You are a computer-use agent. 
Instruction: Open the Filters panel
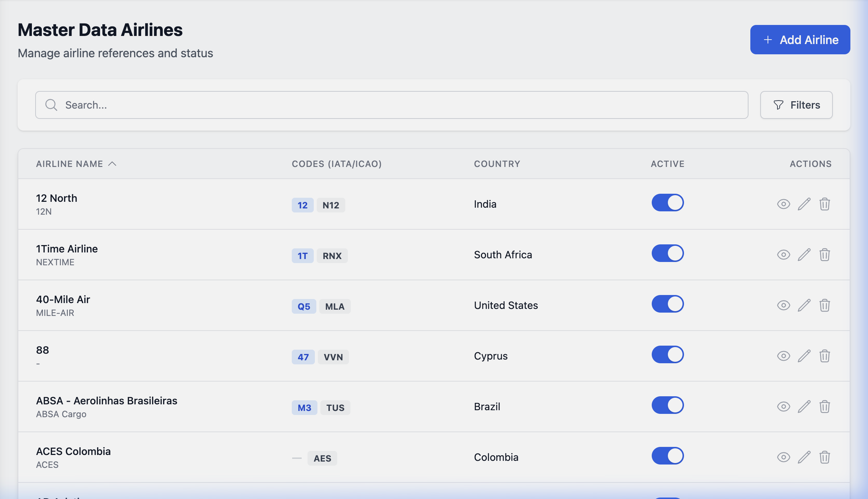pos(796,105)
